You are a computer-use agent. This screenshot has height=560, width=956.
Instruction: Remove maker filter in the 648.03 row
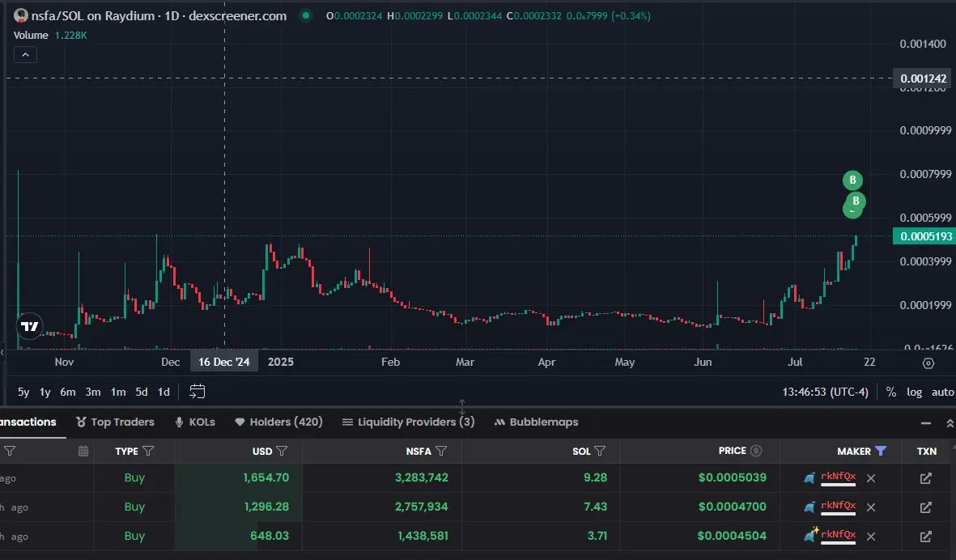pyautogui.click(x=871, y=537)
